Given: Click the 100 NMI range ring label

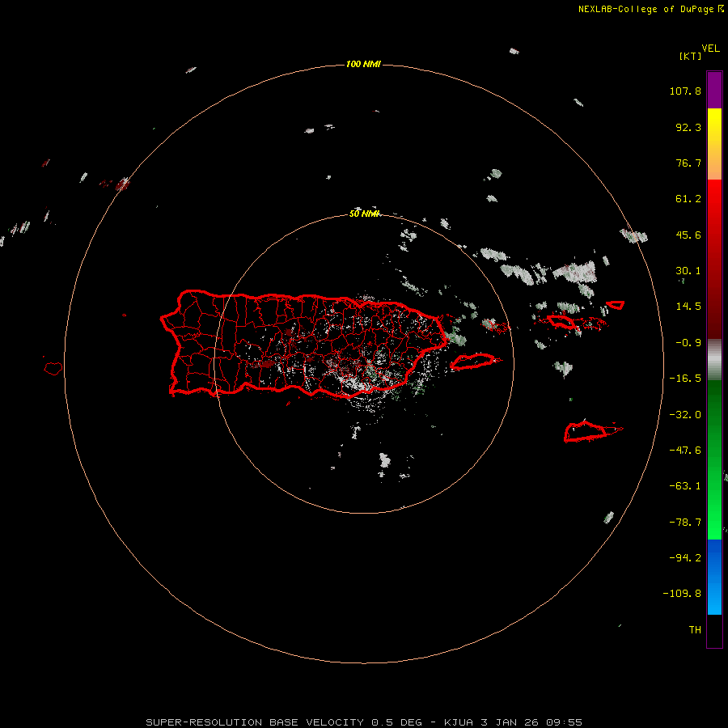Looking at the screenshot, I should point(363,64).
